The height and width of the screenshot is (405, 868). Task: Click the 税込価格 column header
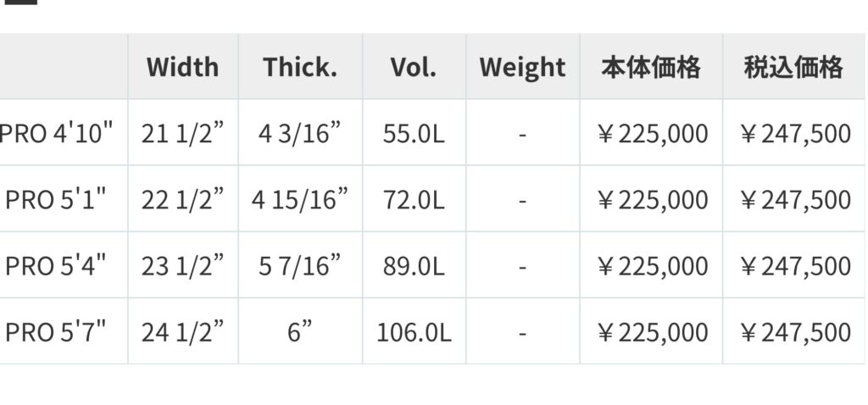pos(793,67)
